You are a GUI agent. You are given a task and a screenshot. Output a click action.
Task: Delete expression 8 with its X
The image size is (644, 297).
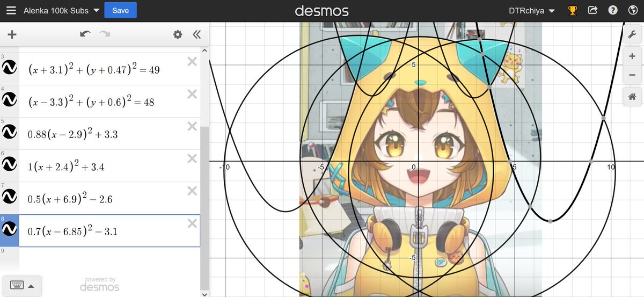coord(192,223)
